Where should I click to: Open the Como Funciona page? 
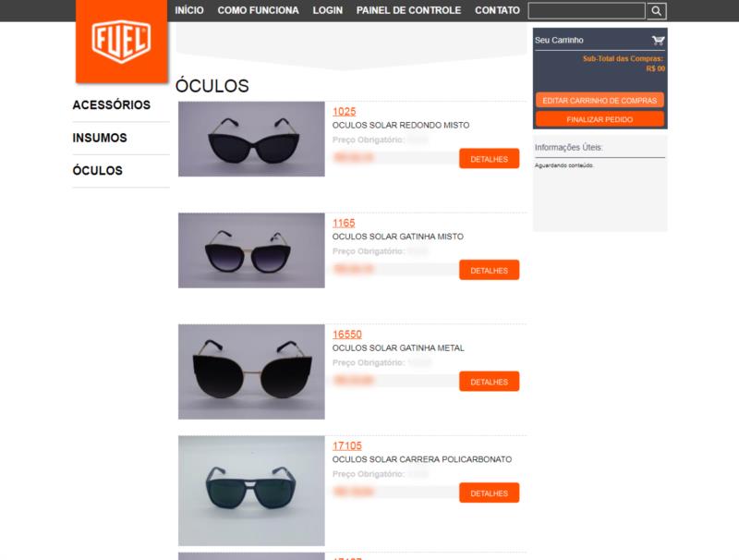(x=258, y=10)
